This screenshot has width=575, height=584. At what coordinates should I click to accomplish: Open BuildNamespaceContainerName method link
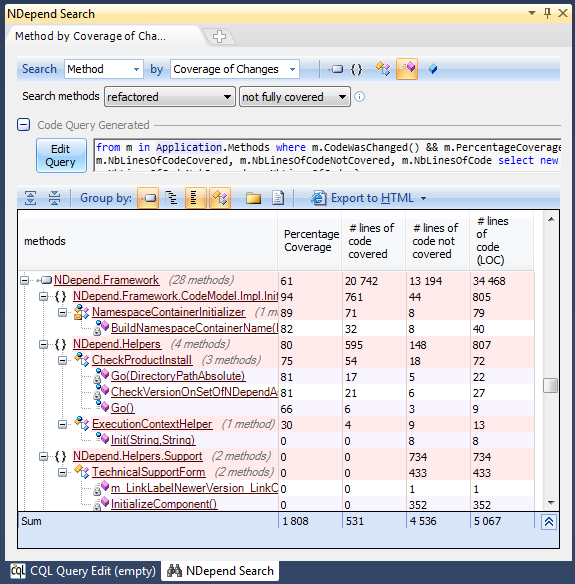(x=194, y=328)
